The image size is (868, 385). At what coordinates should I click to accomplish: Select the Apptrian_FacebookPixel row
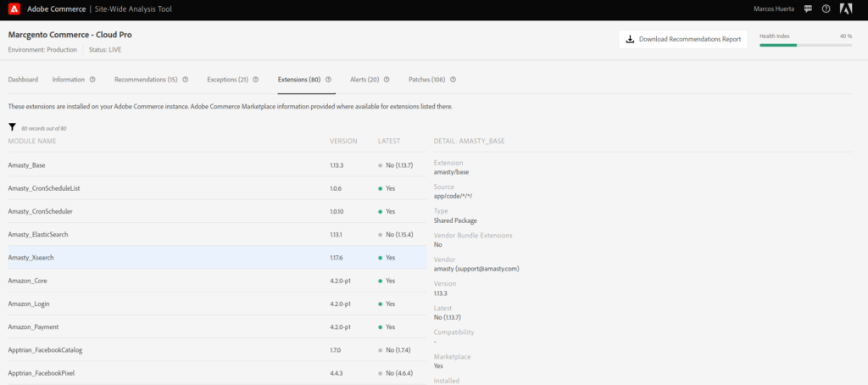(x=217, y=373)
